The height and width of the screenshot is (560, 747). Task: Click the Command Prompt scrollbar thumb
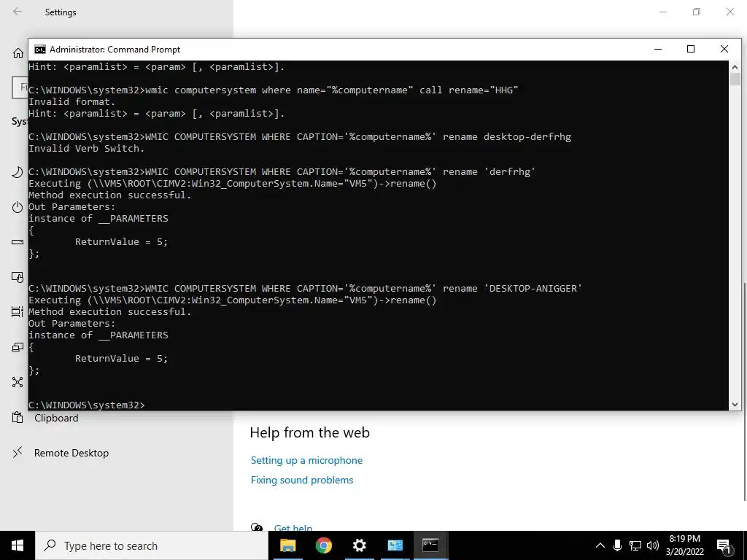coord(735,79)
